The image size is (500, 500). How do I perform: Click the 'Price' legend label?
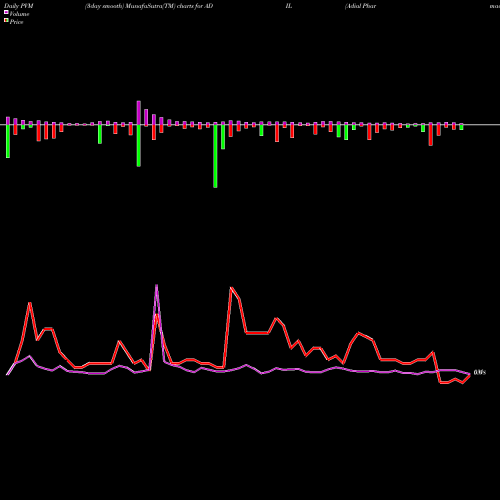[16, 22]
